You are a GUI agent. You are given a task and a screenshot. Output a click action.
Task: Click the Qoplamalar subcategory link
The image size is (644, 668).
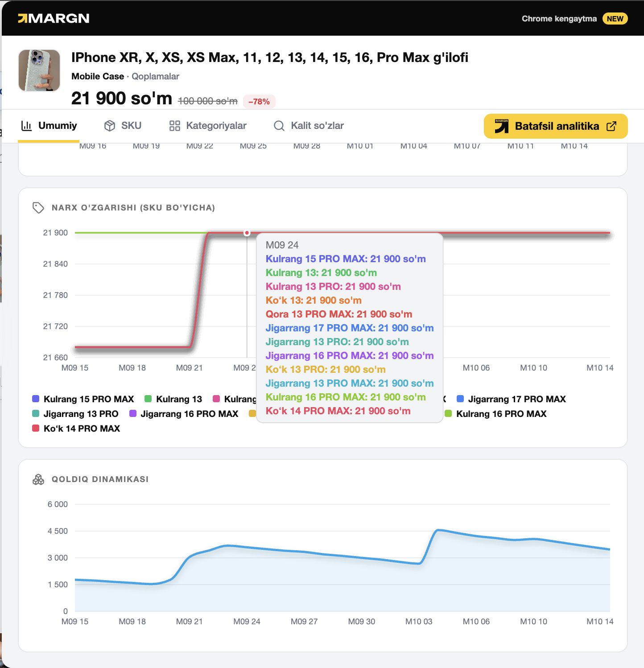click(155, 76)
